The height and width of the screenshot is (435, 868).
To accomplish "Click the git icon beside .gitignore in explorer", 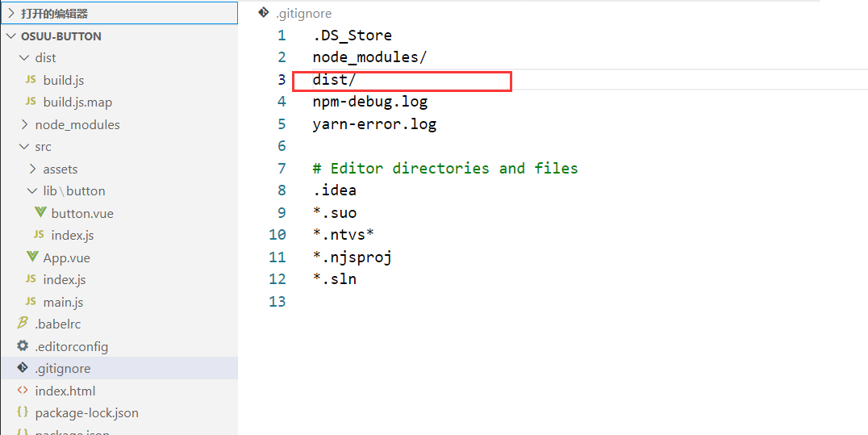I will [x=23, y=368].
